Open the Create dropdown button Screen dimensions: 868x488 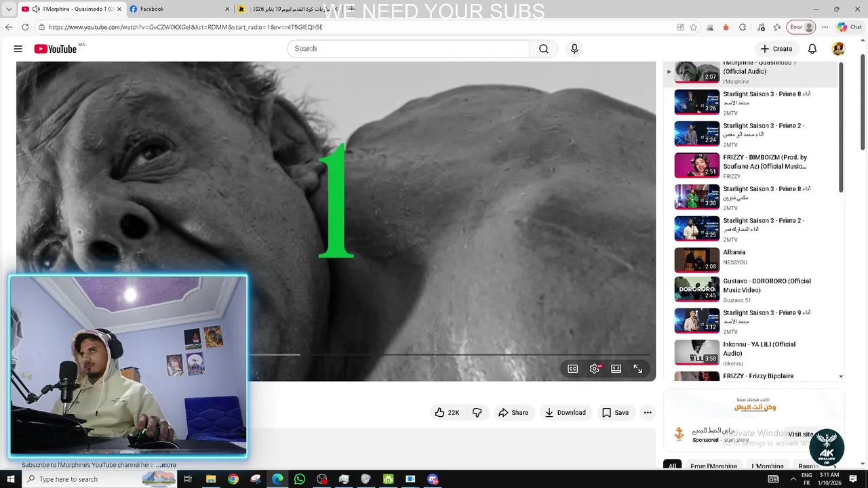point(776,49)
